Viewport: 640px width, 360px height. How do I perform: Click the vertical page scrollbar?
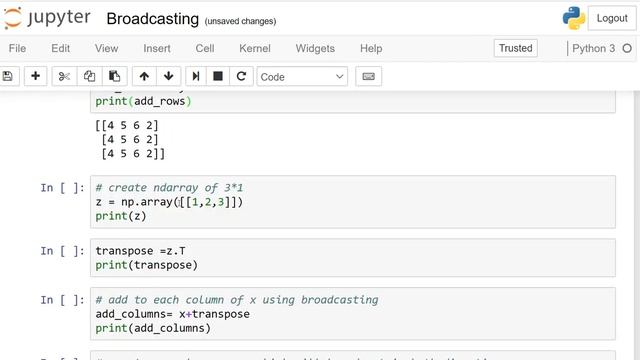coord(637,224)
